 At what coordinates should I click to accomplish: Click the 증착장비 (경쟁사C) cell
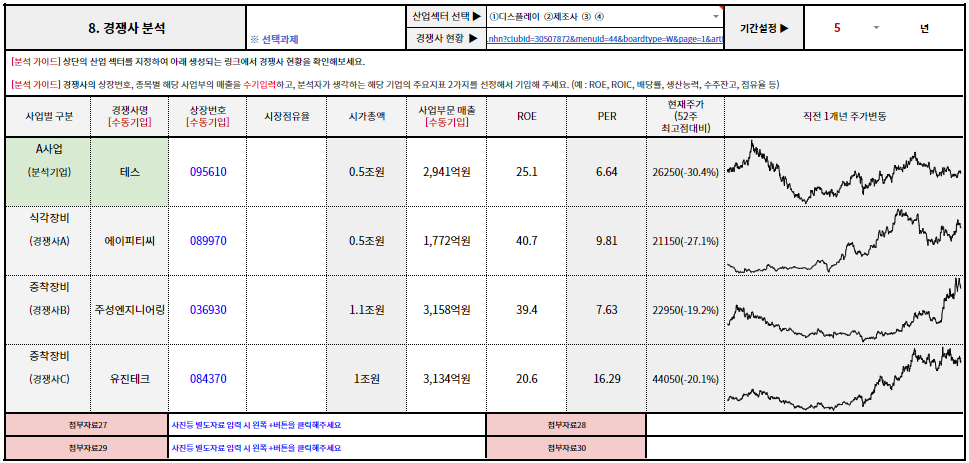coord(48,378)
